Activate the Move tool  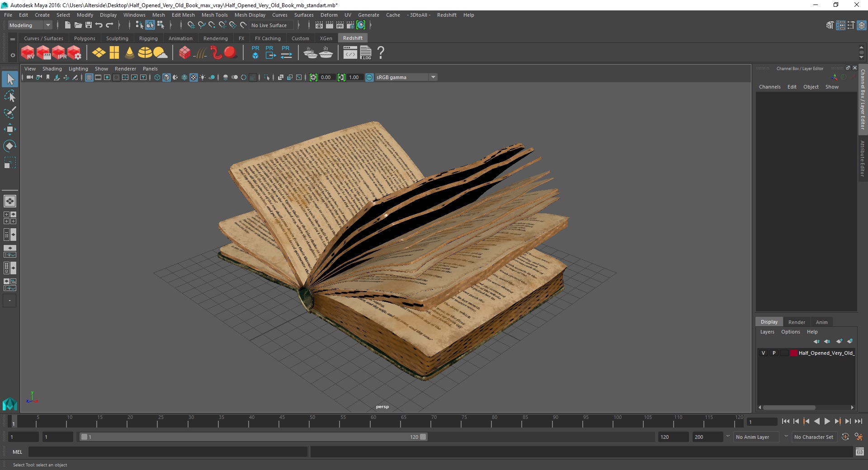pos(9,129)
